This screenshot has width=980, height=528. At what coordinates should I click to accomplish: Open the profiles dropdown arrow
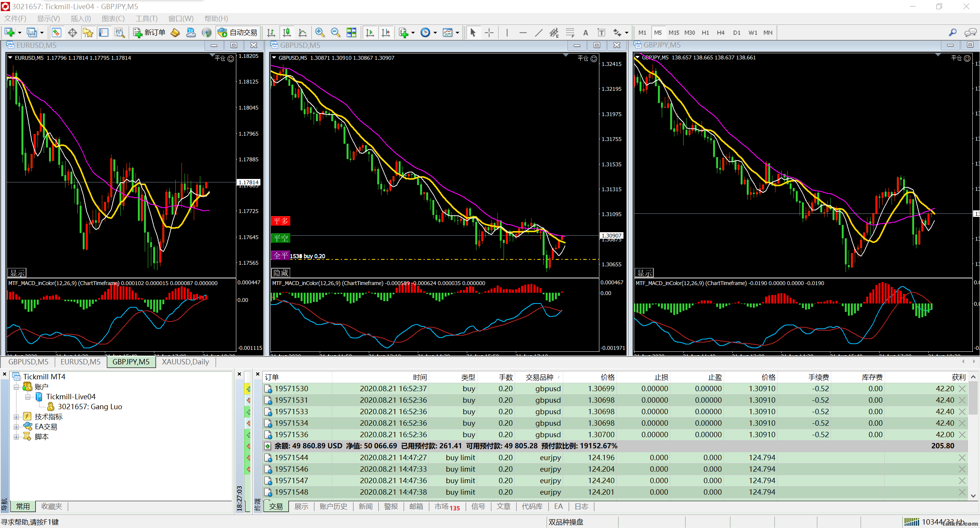pyautogui.click(x=42, y=33)
